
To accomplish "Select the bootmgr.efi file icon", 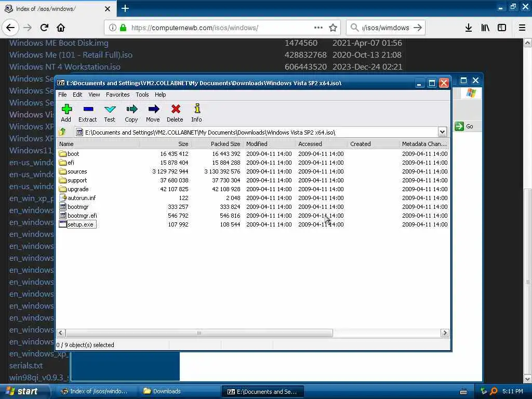I will click(63, 216).
